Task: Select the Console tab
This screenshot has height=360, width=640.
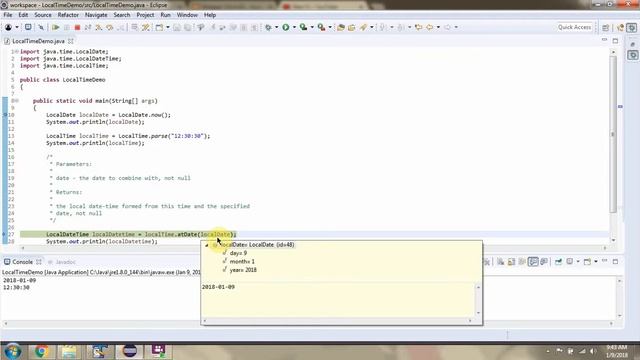Action: 22,262
